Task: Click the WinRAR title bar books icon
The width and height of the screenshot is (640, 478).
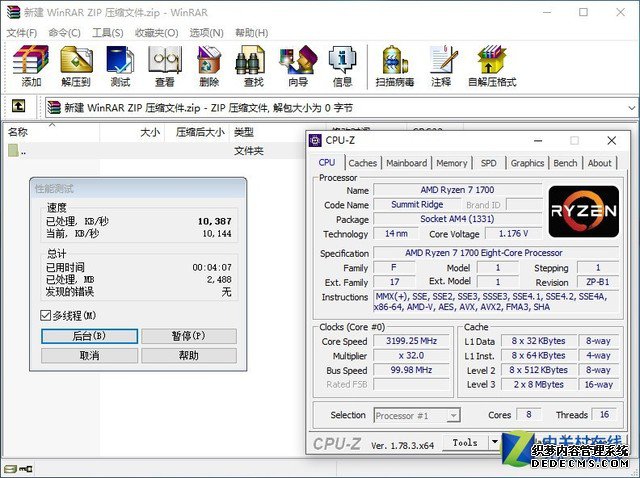Action: click(x=13, y=12)
